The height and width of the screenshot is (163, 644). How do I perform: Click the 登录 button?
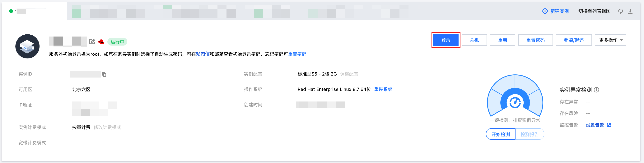446,40
